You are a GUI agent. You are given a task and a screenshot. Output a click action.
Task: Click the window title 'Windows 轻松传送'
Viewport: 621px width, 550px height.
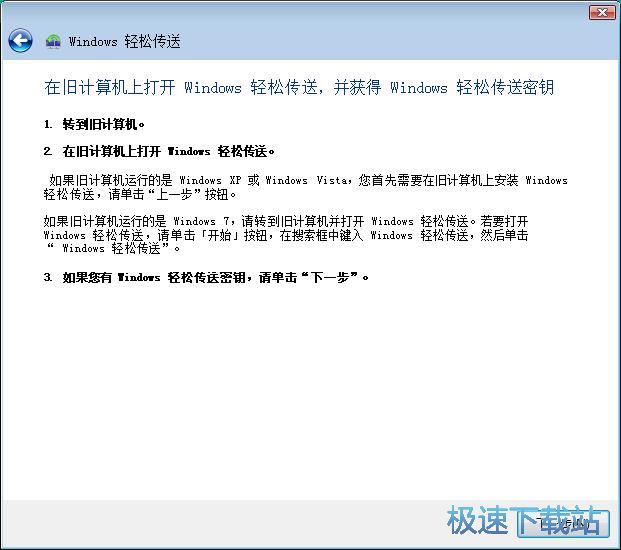[x=124, y=41]
